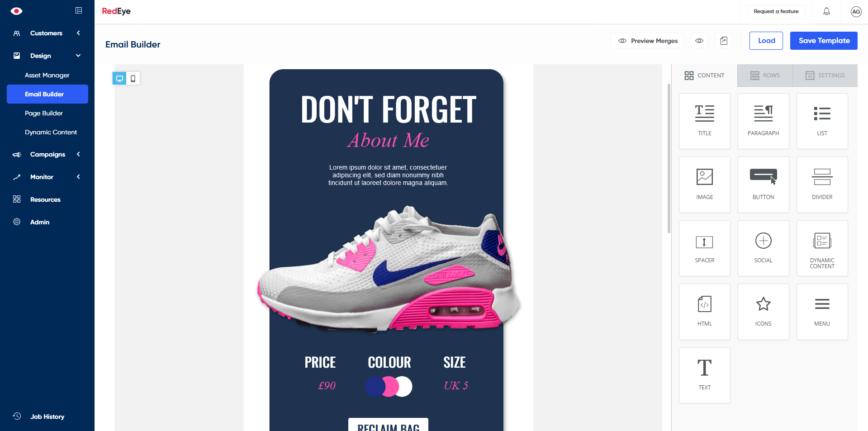Select the About Me script heading
868x431 pixels.
[388, 140]
